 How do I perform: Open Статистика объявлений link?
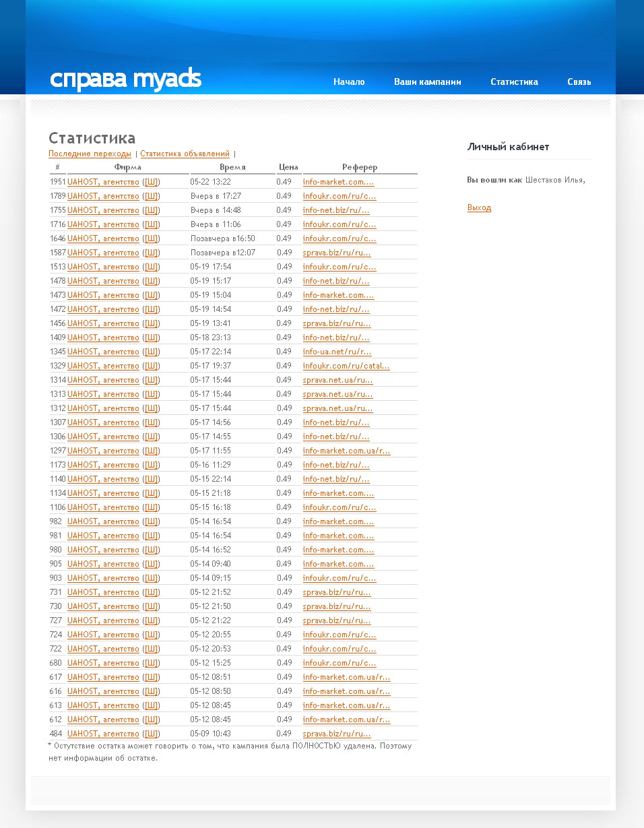(185, 154)
